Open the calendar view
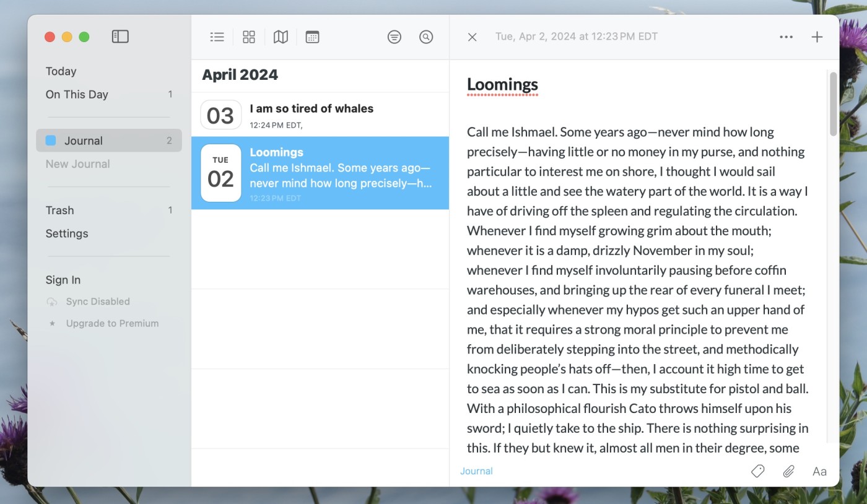867x504 pixels. pos(312,37)
